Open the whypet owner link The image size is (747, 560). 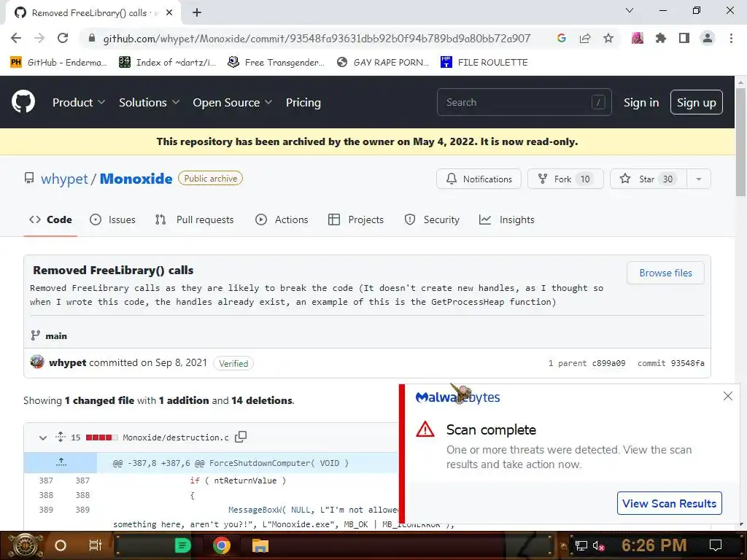pos(64,179)
